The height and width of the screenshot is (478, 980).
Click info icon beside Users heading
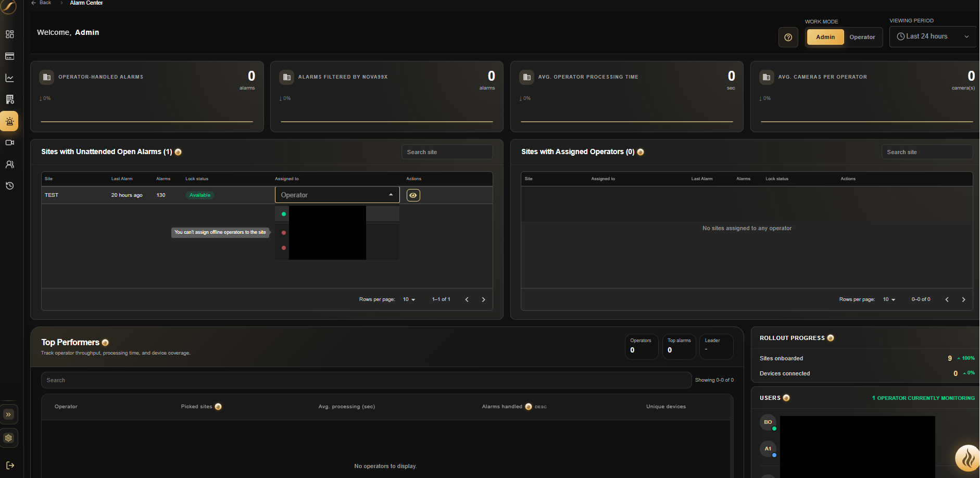point(786,398)
